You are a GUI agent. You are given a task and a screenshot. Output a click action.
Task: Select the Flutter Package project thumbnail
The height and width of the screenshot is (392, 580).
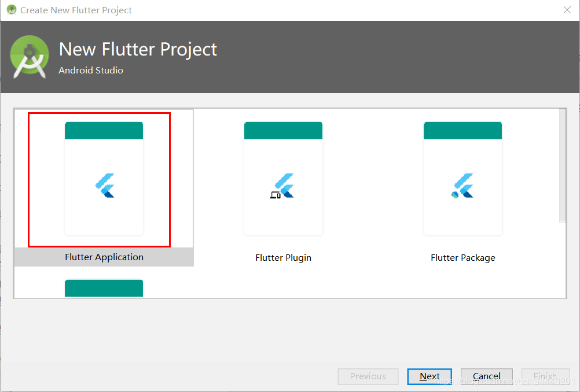[462, 178]
